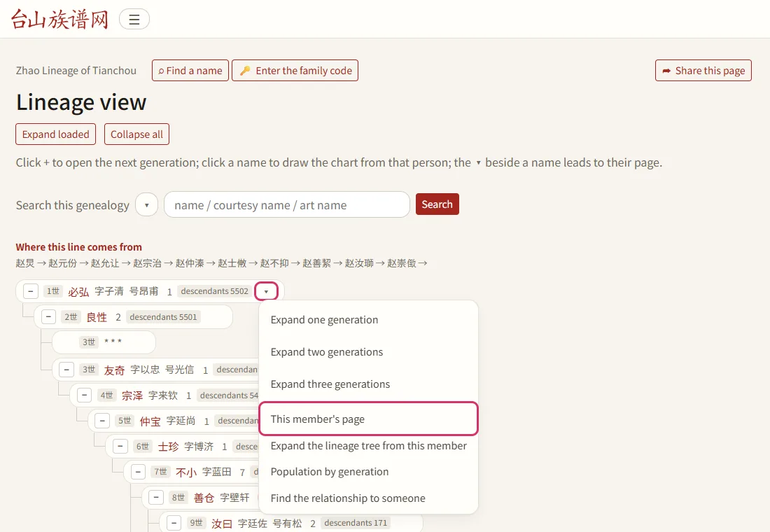Open This member's page from menu
This screenshot has height=532, width=770.
(368, 419)
